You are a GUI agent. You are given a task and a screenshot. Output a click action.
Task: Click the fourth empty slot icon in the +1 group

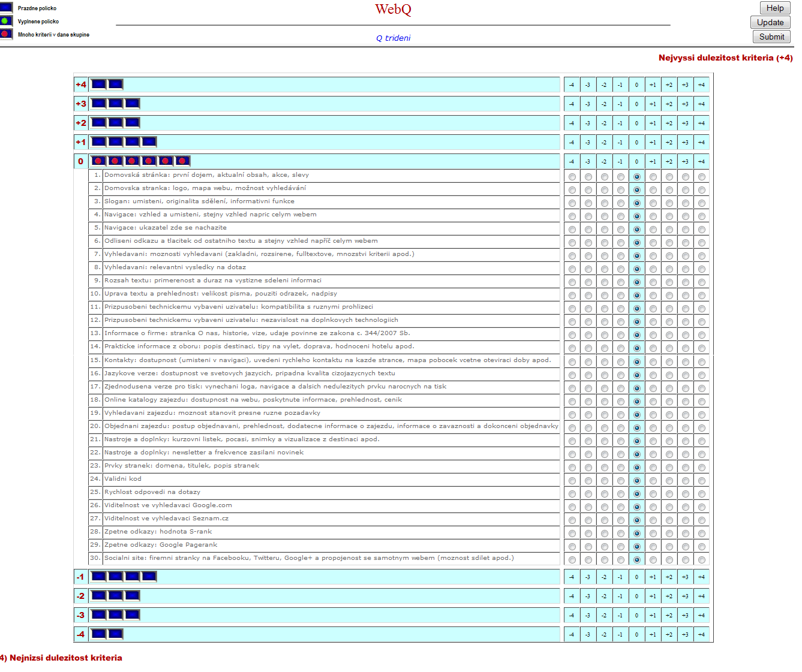coord(149,142)
